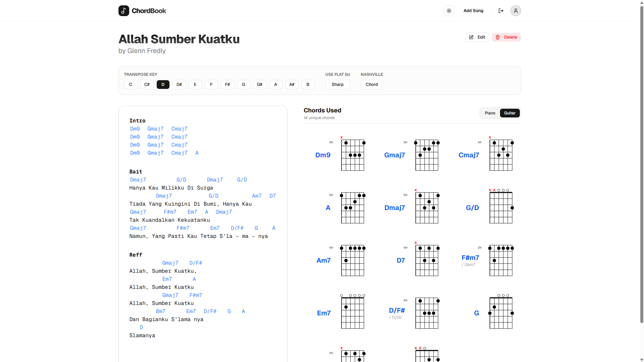Delete this song
Image resolution: width=644 pixels, height=362 pixels.
pos(506,37)
